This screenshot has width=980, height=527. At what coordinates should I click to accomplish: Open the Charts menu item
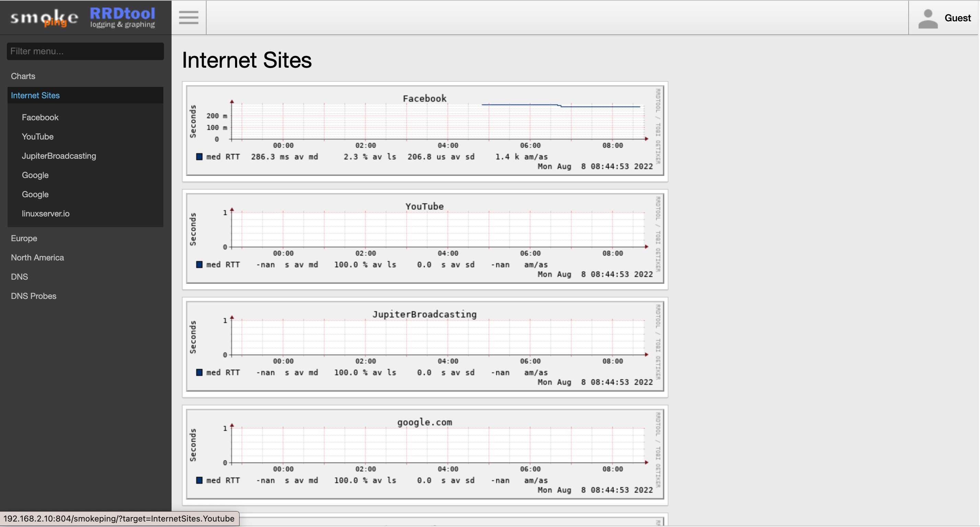(x=23, y=76)
